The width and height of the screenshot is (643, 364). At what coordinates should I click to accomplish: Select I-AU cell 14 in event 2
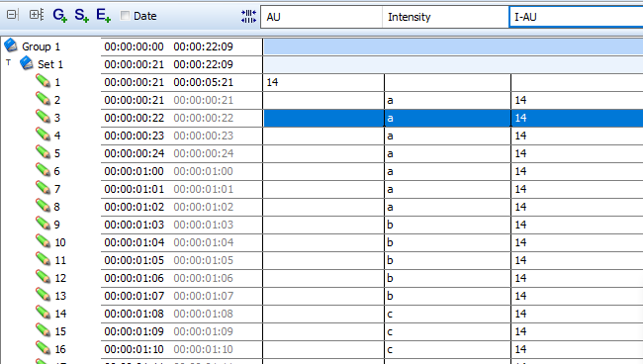click(577, 100)
